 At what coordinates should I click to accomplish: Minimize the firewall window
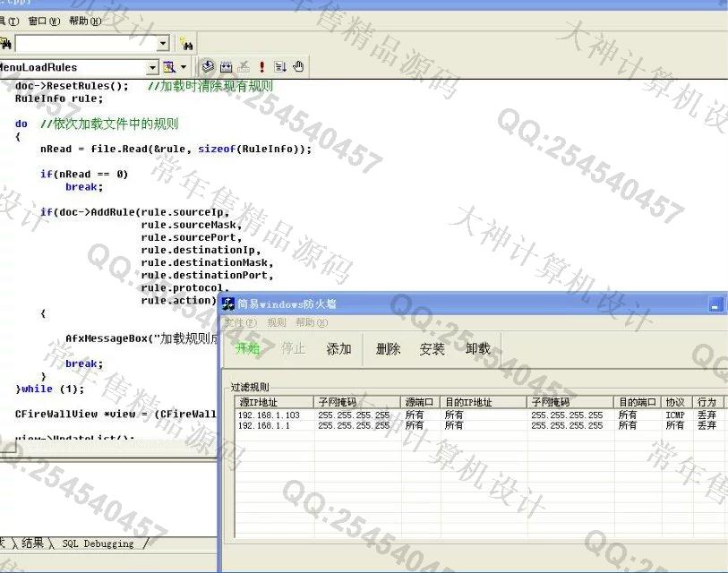715,305
